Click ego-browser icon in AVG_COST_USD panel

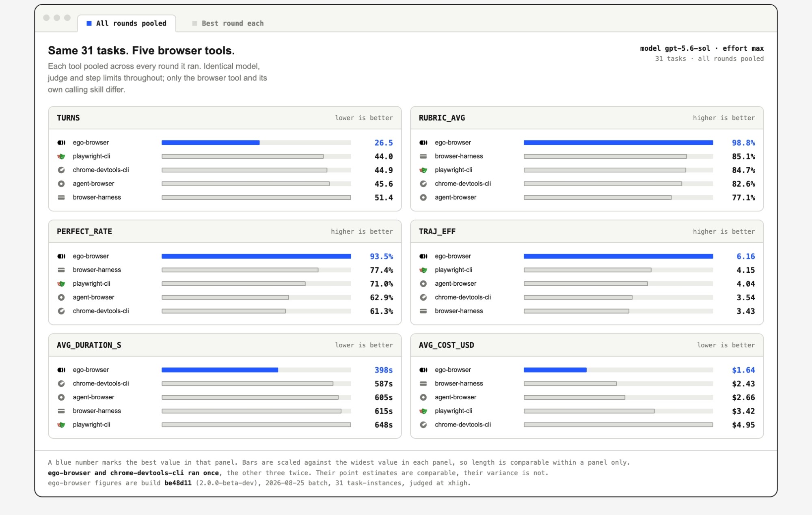click(423, 370)
